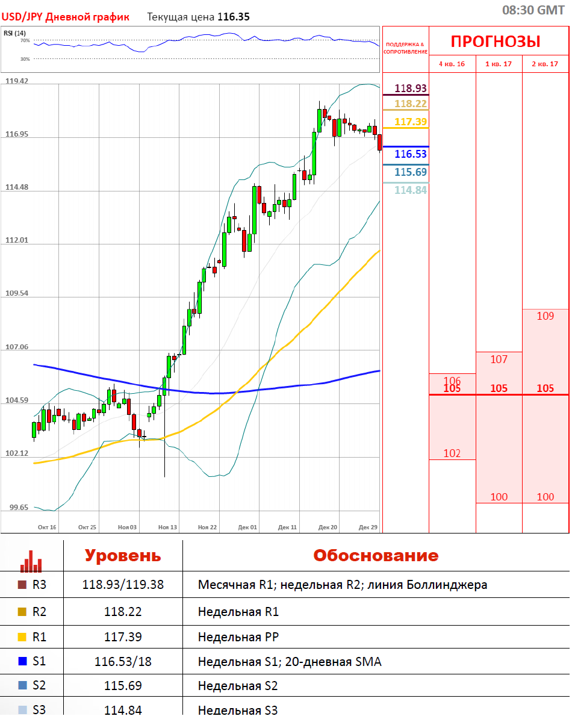572x728 pixels.
Task: Click the 109 forecast value in last column
Action: [x=545, y=316]
